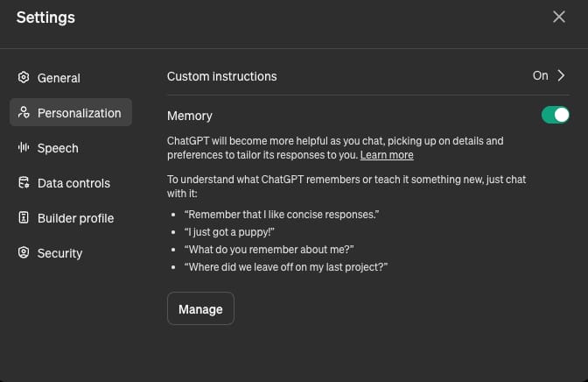Click the Custom instructions "On" status
Screen dimensions: 588x382
pos(540,76)
